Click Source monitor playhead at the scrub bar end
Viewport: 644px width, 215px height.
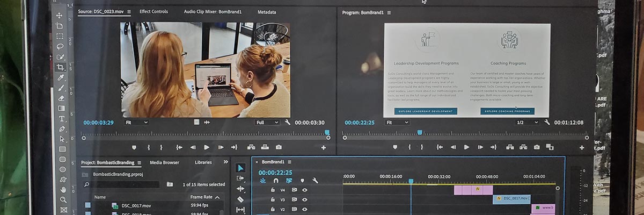pos(327,133)
